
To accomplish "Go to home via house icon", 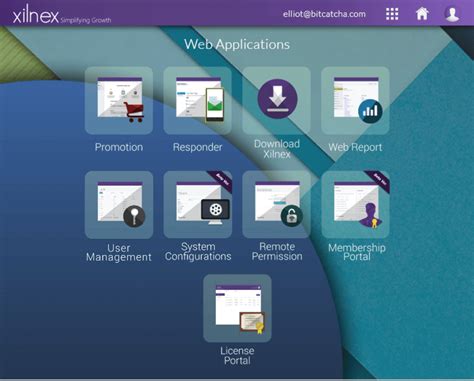I will [422, 14].
